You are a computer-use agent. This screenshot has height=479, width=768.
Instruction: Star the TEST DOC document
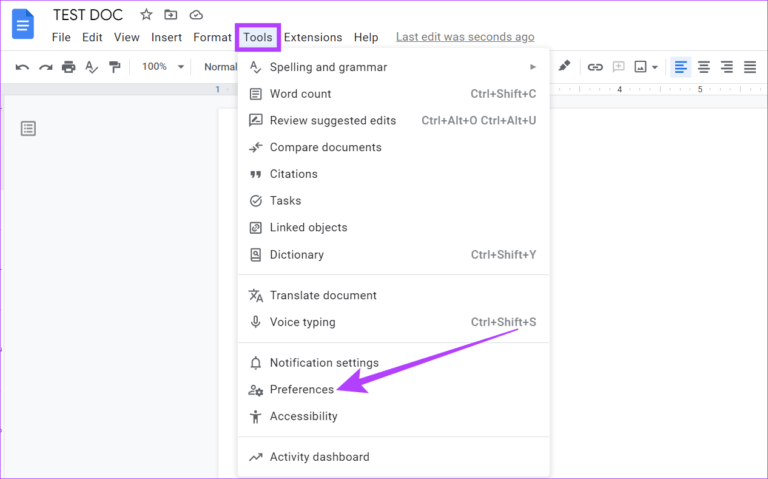point(146,15)
